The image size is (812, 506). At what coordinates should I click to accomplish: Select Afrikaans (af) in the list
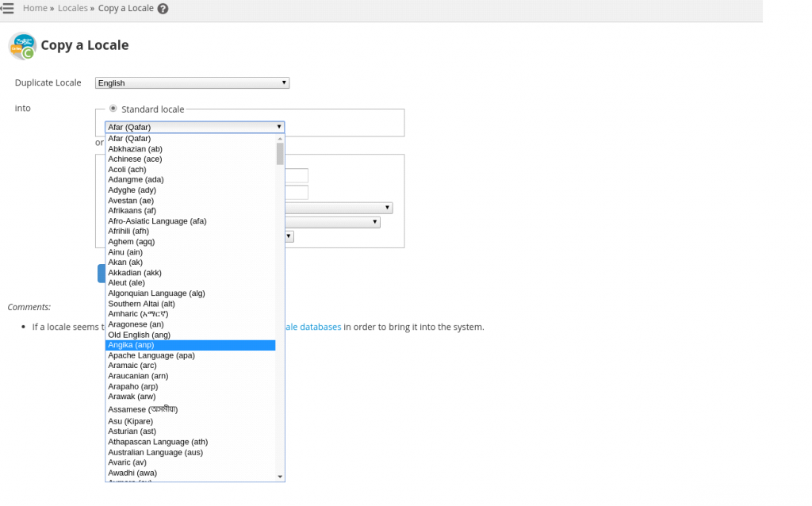coord(132,211)
